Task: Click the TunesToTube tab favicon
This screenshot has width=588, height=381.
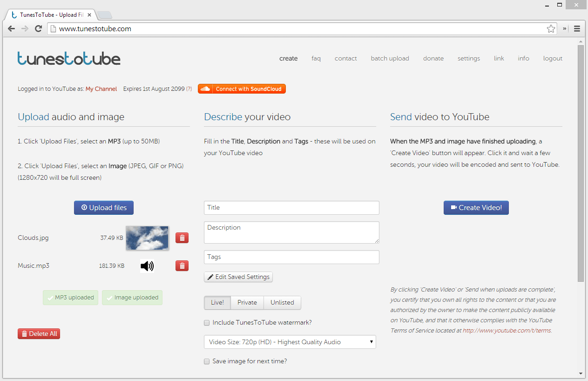Action: [14, 15]
